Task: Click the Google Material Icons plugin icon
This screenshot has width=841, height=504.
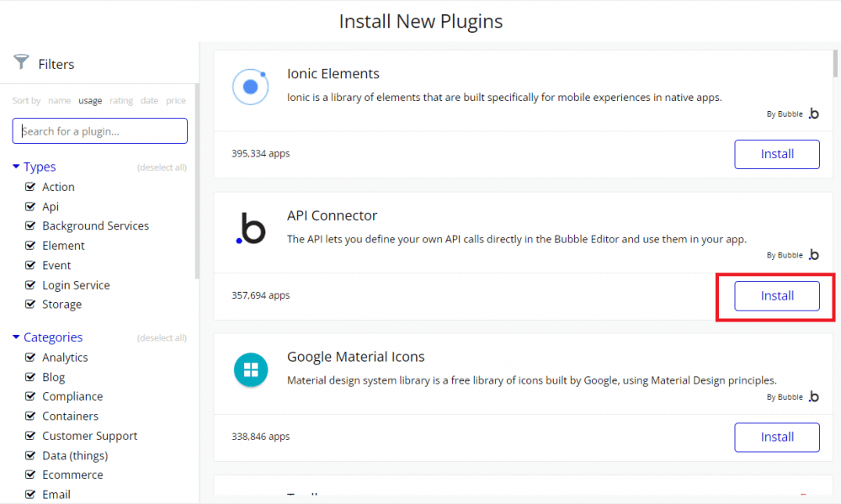Action: click(x=250, y=369)
